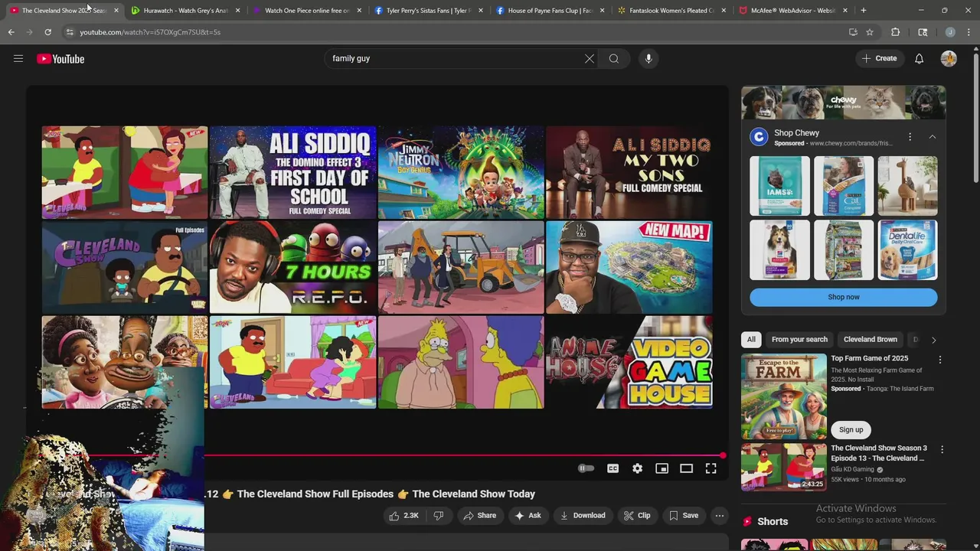Show more filter chips arrow
The height and width of the screenshot is (551, 980).
point(933,340)
